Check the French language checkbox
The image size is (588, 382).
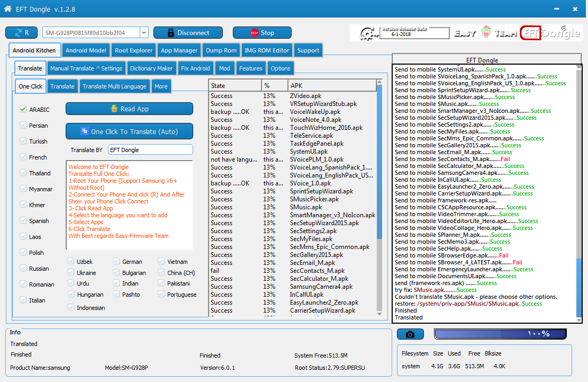coord(23,157)
